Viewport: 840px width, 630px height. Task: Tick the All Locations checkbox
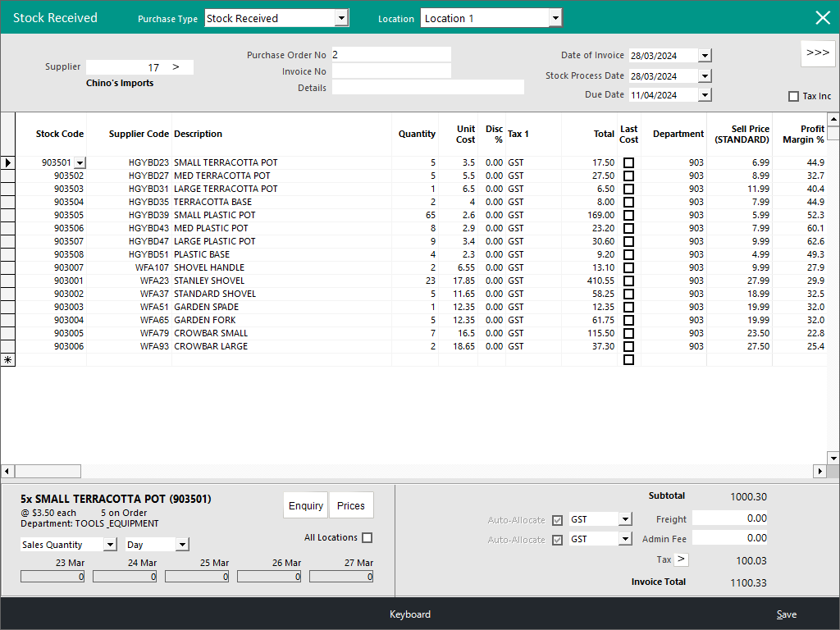coord(367,538)
